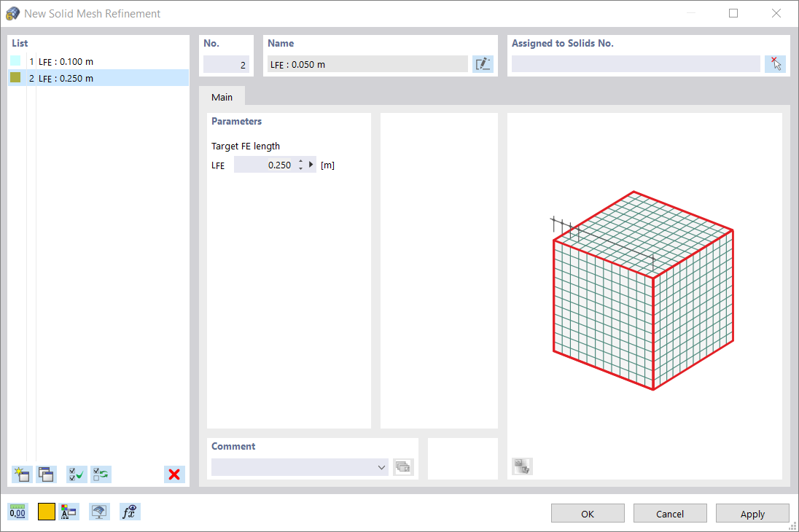Select all list items icon
Viewport: 799px width, 532px height.
(77, 474)
